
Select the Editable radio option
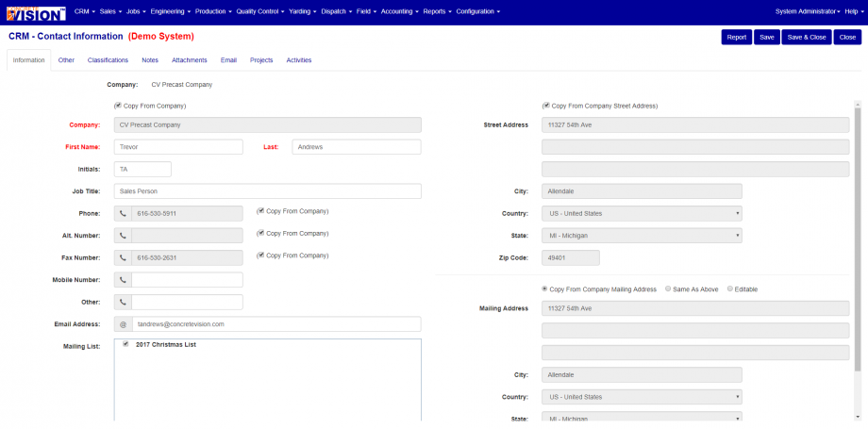[x=730, y=289]
